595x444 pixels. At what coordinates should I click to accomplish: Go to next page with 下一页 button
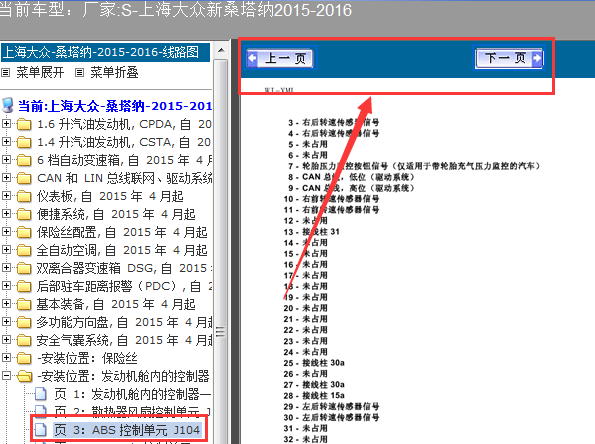pos(509,58)
